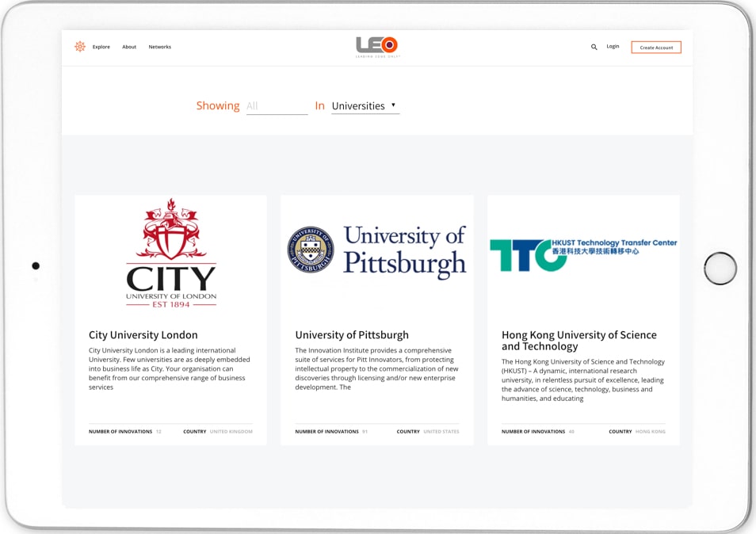This screenshot has height=534, width=756.
Task: Open Hong Kong University of Science and Technology title
Action: 579,341
